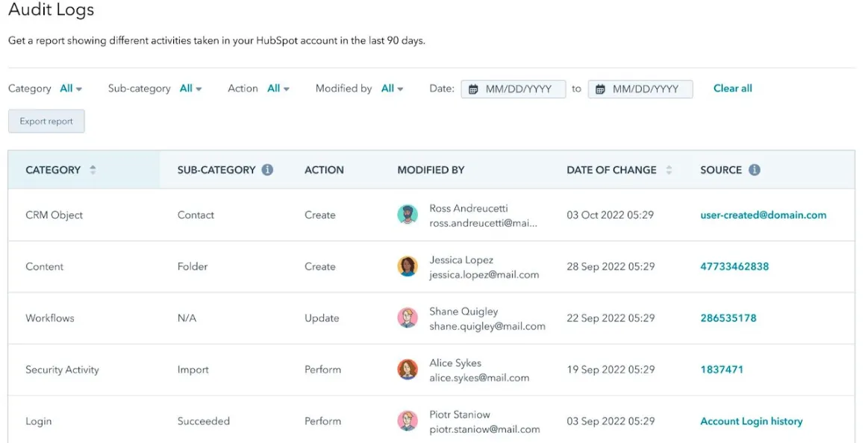Sort by Category column arrows
Viewport: 868px width, 443px height.
tap(93, 170)
